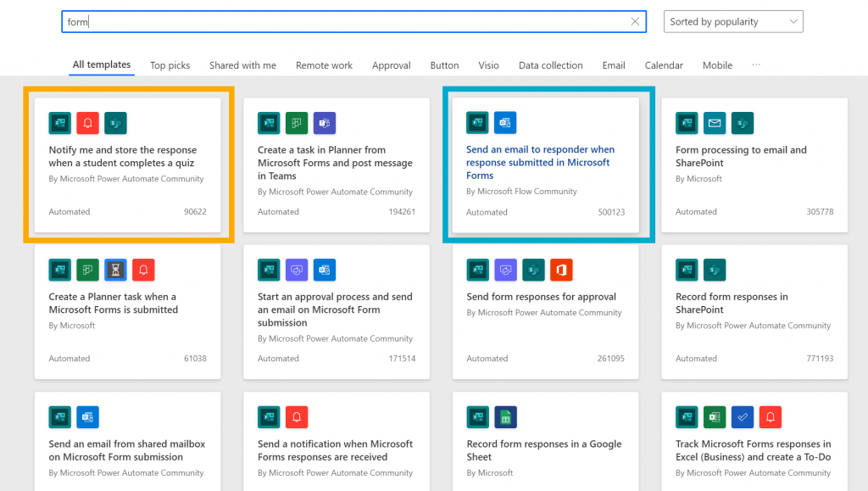Click the mail envelope icon on Form processing card

click(715, 123)
